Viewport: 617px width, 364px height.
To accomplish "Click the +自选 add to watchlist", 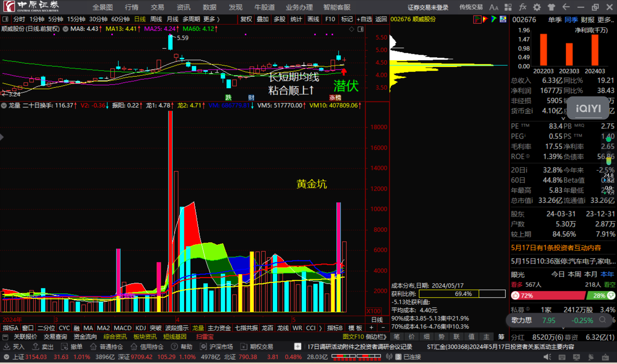I will click(364, 19).
